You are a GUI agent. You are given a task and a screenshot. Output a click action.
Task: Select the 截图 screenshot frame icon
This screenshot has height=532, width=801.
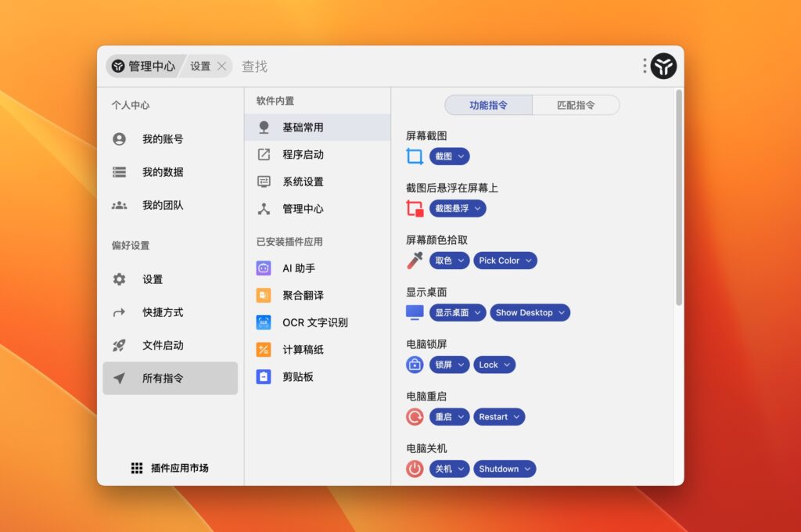click(x=414, y=156)
